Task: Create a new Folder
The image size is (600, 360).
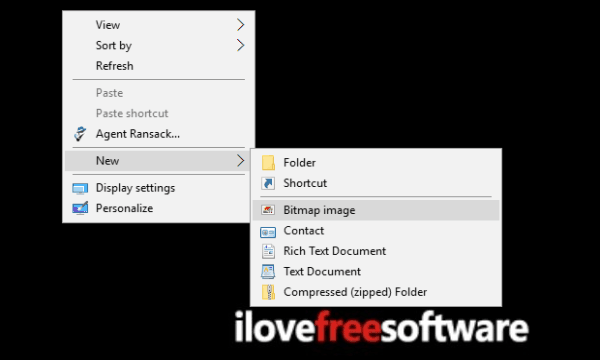Action: (x=376, y=163)
